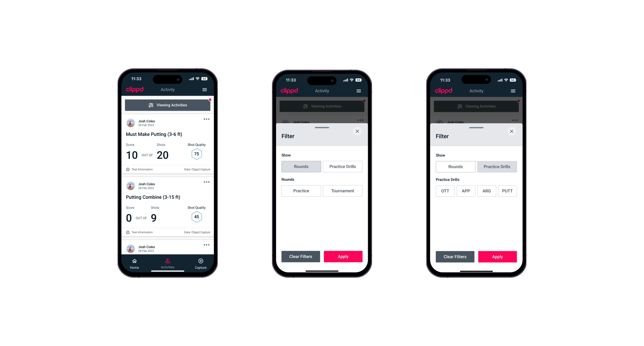Viewport: 644px width, 346px height.
Task: Close the Filter bottom sheet
Action: point(358,131)
